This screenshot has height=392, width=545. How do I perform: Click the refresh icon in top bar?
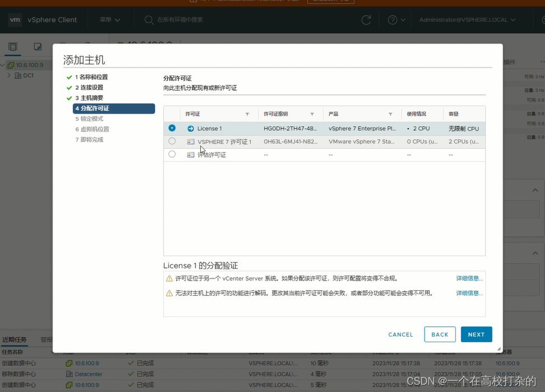click(366, 20)
